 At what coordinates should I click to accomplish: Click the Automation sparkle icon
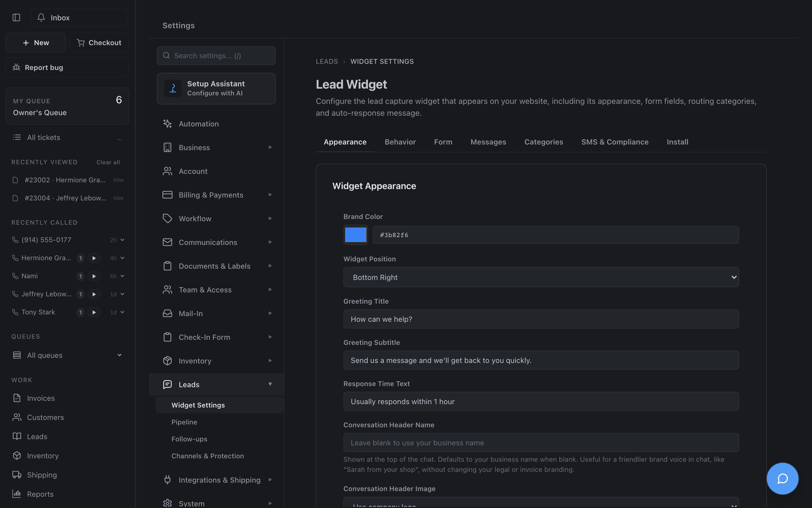click(x=167, y=124)
